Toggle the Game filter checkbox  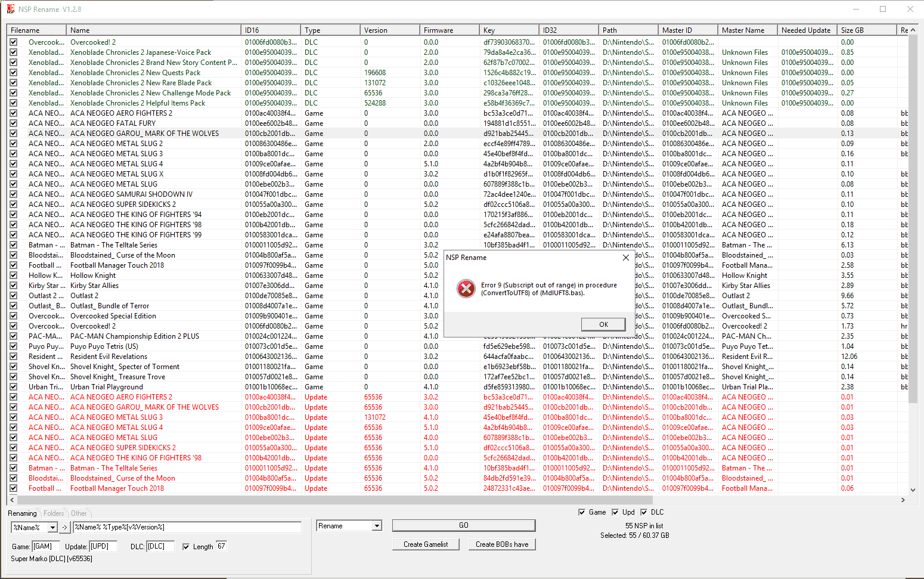click(582, 512)
